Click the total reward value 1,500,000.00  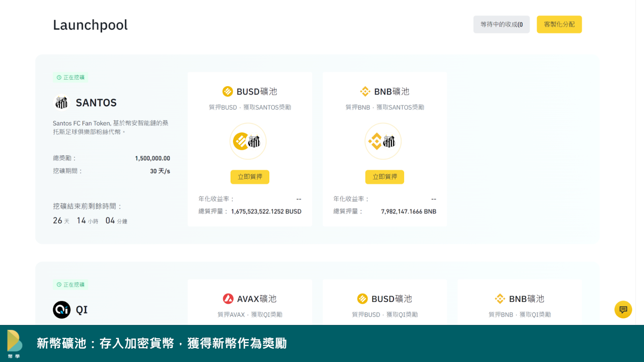(x=153, y=158)
